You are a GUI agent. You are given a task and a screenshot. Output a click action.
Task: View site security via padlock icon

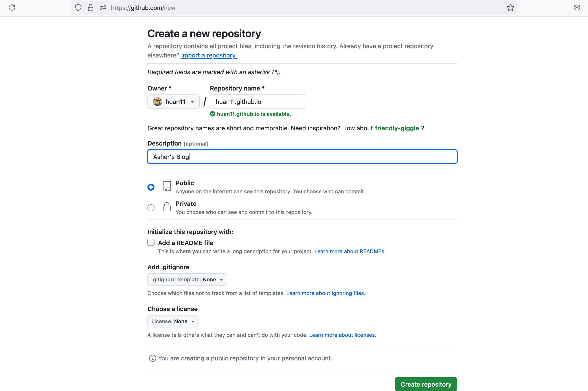[91, 8]
